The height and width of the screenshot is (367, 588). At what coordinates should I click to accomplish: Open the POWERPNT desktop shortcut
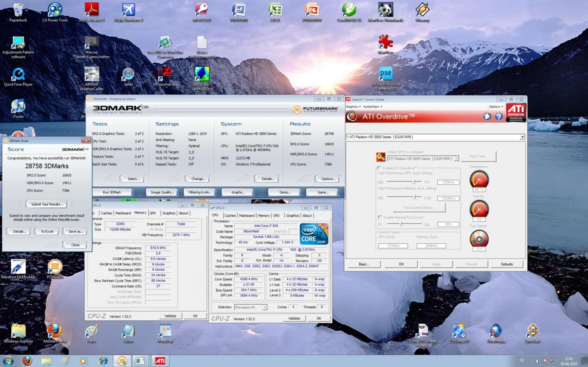312,12
